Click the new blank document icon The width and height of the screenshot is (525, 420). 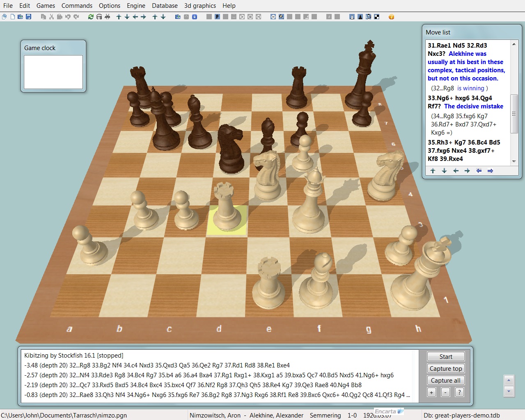click(x=13, y=17)
